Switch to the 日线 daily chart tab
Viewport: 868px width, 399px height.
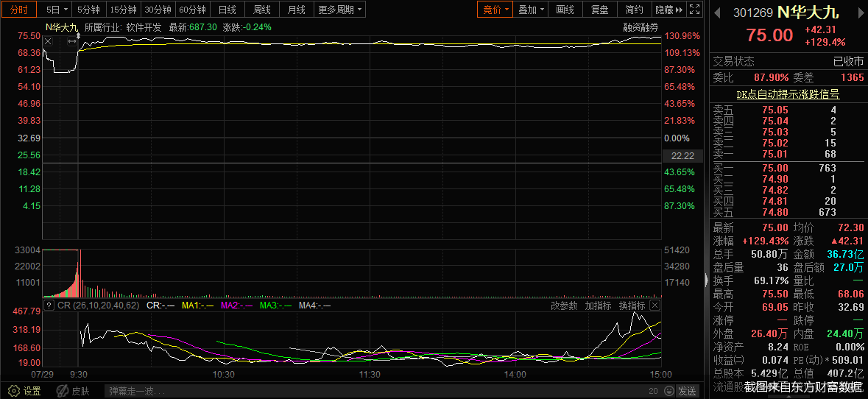227,10
